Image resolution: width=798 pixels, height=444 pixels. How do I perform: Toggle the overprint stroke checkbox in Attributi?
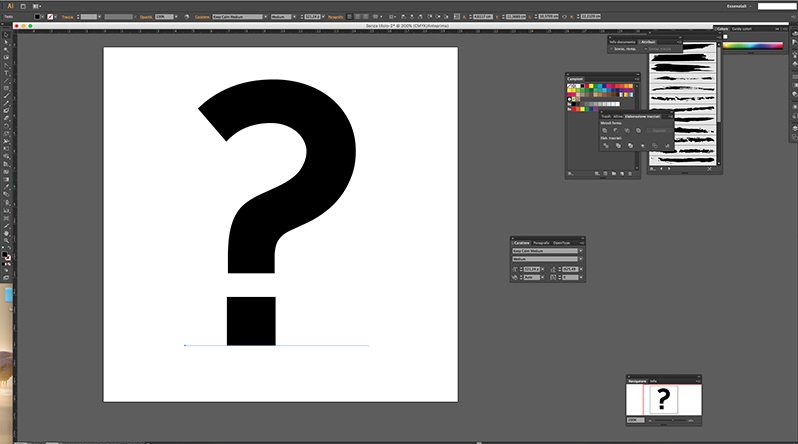click(646, 49)
